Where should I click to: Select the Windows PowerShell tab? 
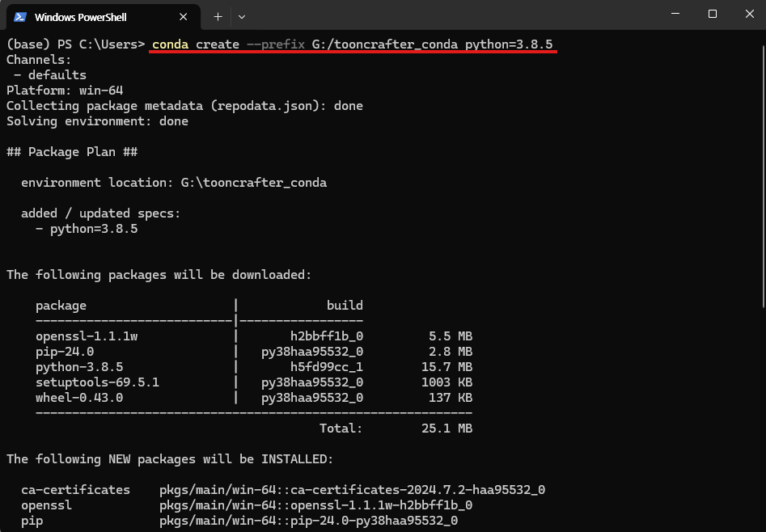pyautogui.click(x=103, y=17)
